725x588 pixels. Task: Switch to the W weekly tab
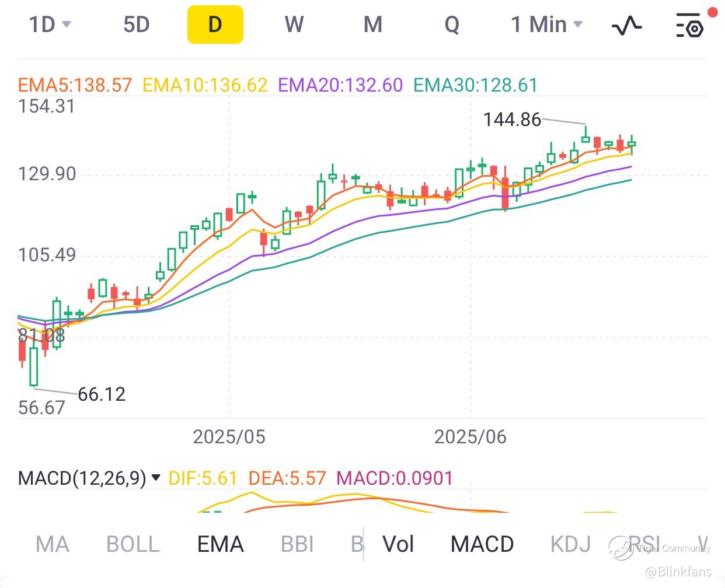(294, 24)
